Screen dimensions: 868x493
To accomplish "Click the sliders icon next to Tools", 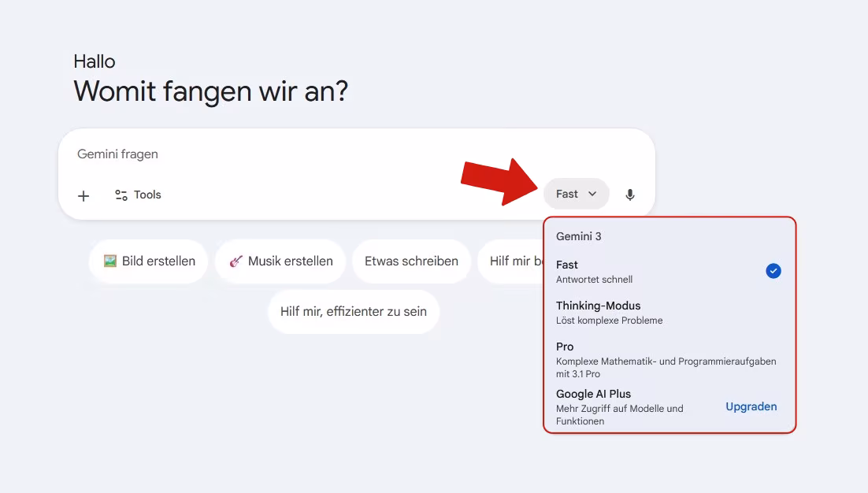I will point(121,195).
